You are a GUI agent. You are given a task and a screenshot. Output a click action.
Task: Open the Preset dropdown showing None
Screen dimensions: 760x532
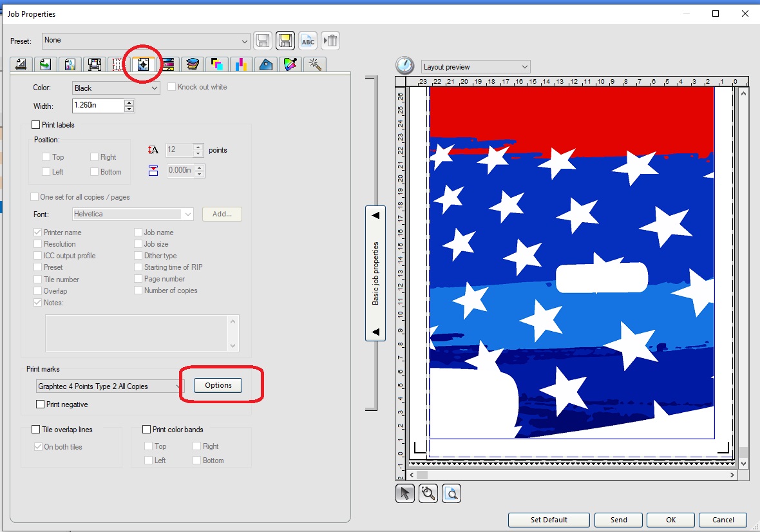(146, 41)
